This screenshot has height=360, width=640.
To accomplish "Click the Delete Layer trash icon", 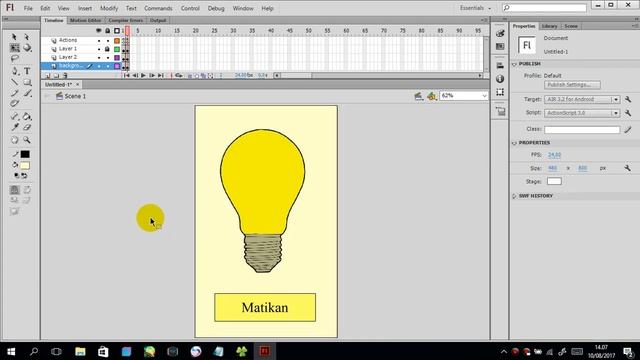I will (x=65, y=76).
